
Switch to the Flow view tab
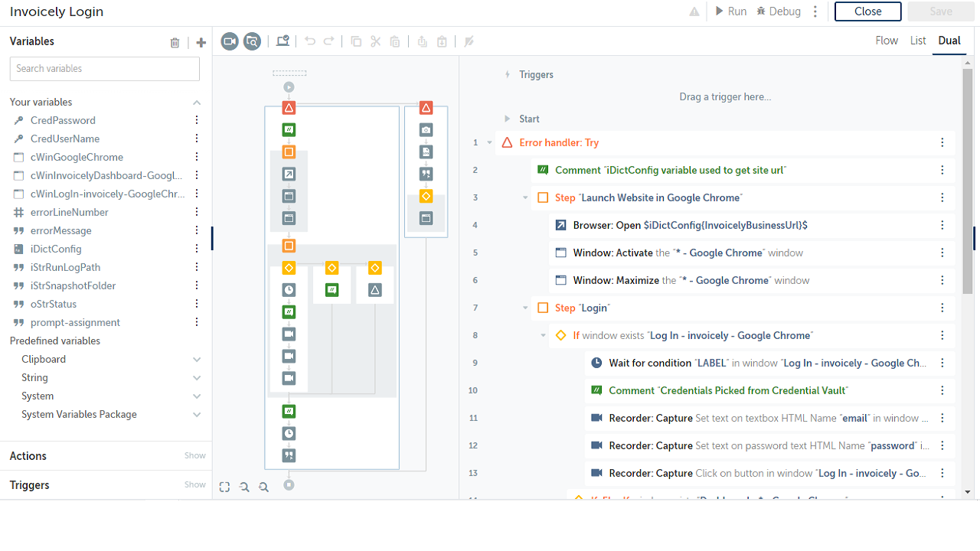887,41
